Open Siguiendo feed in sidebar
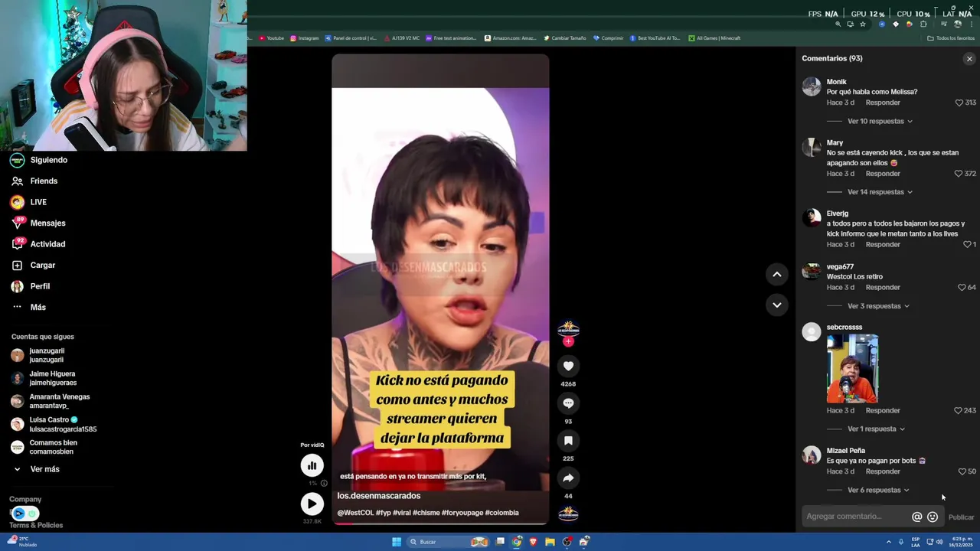Image resolution: width=980 pixels, height=551 pixels. 49,160
